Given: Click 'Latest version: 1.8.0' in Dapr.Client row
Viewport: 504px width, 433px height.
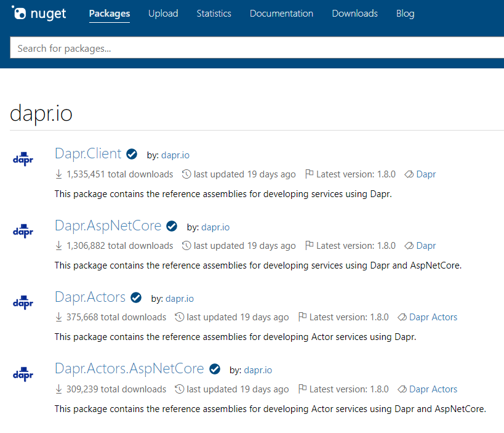Looking at the screenshot, I should click(356, 174).
